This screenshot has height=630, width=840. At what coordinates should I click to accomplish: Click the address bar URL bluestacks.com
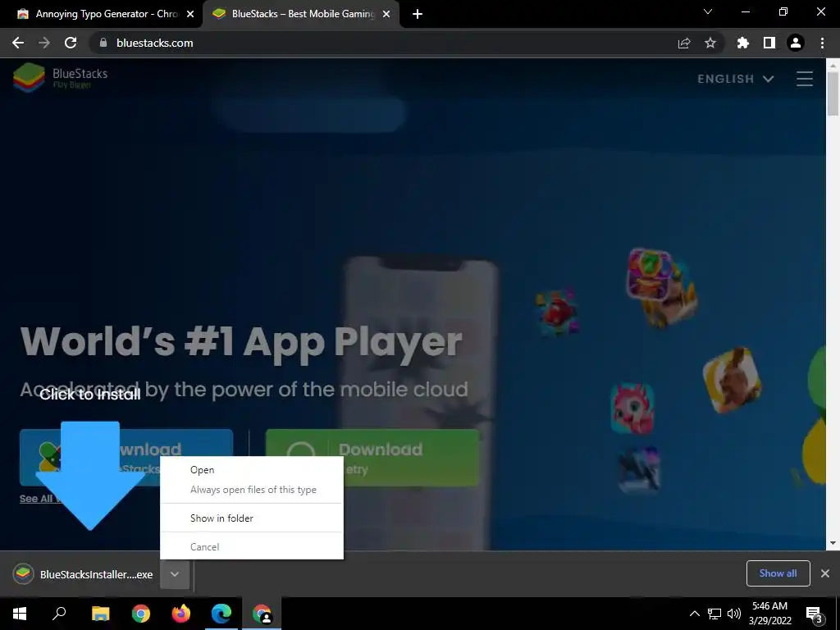155,43
